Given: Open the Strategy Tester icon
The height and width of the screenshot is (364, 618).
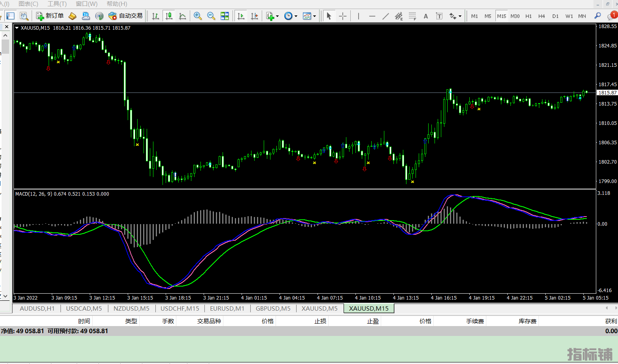Looking at the screenshot, I should (x=24, y=16).
